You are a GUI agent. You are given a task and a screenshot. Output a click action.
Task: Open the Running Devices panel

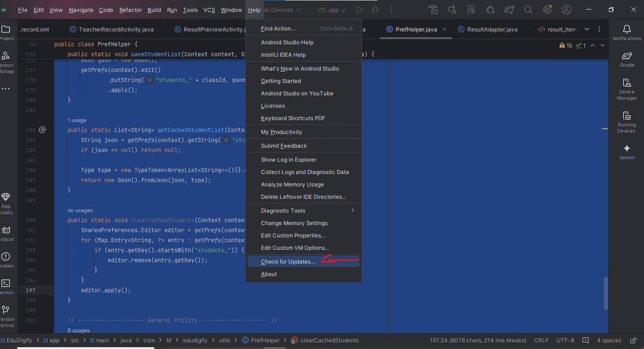(626, 122)
